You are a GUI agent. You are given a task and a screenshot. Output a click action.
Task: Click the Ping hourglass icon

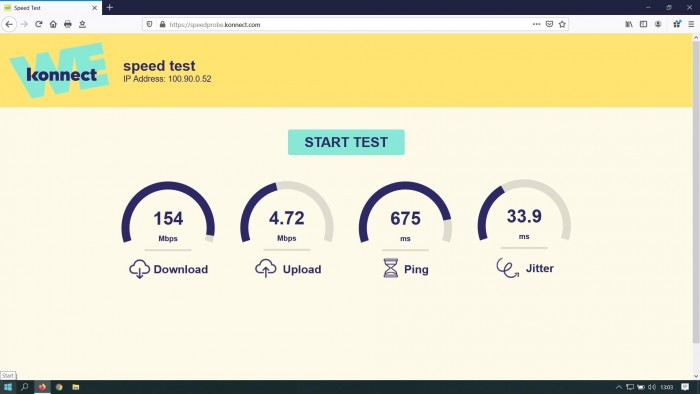[x=391, y=268]
